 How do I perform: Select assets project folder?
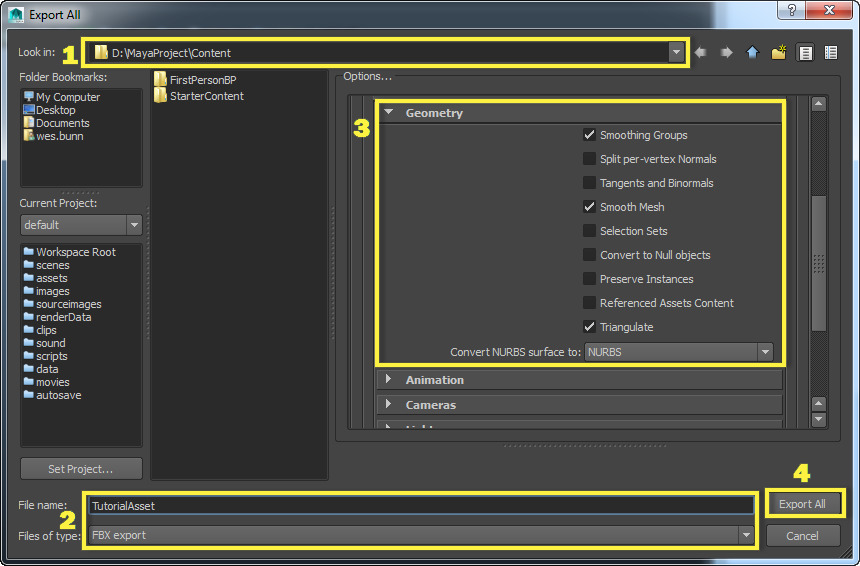pyautogui.click(x=46, y=278)
